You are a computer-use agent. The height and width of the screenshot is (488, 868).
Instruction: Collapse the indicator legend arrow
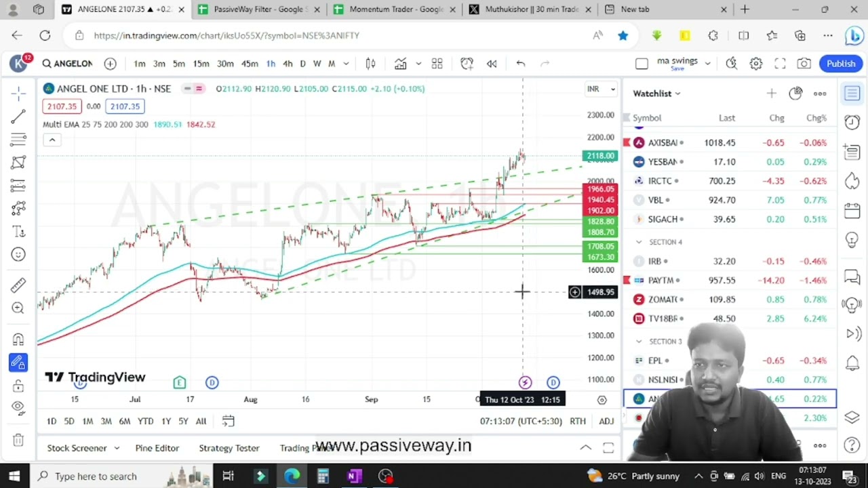pos(52,140)
